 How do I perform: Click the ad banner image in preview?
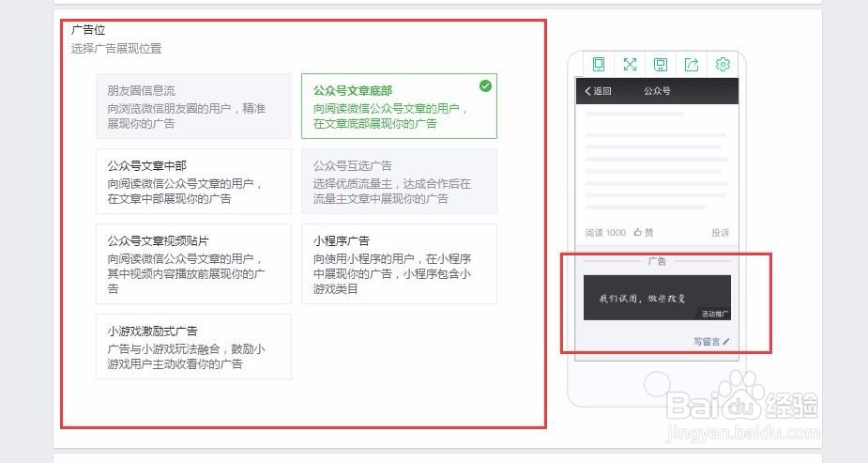[x=657, y=298]
